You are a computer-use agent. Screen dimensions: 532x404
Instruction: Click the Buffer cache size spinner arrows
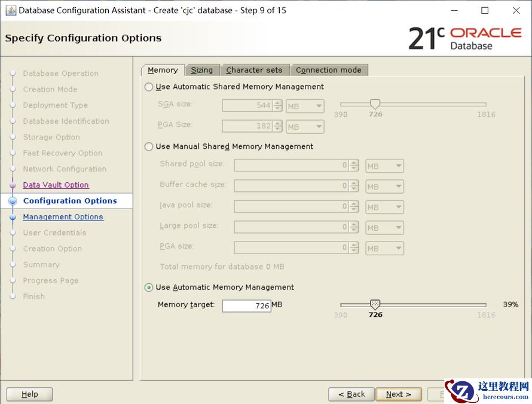[354, 186]
